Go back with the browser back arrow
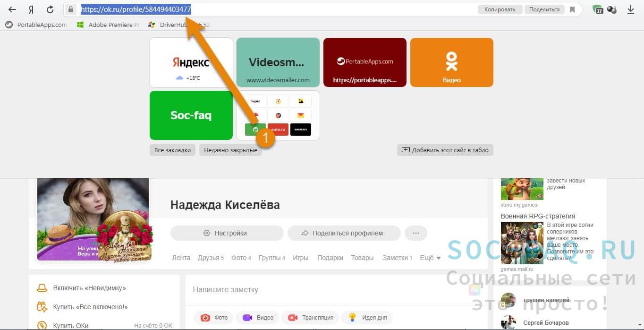 [x=13, y=9]
